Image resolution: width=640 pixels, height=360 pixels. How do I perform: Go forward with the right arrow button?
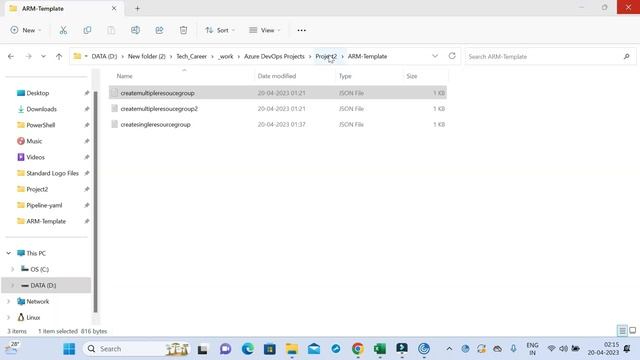[28, 56]
